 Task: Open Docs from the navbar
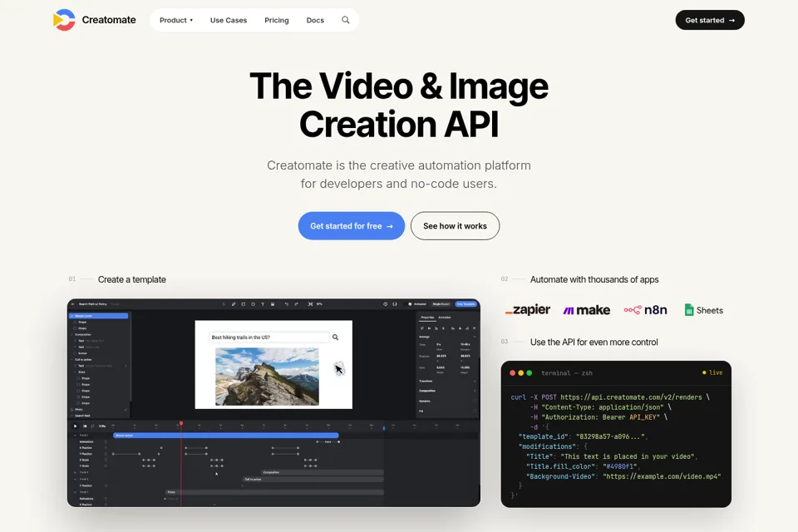pos(315,20)
